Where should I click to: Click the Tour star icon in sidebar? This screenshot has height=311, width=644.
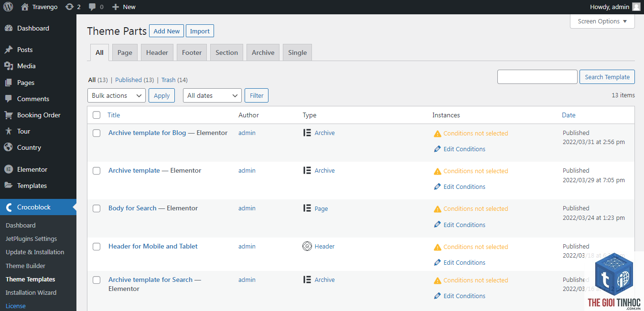(8, 131)
